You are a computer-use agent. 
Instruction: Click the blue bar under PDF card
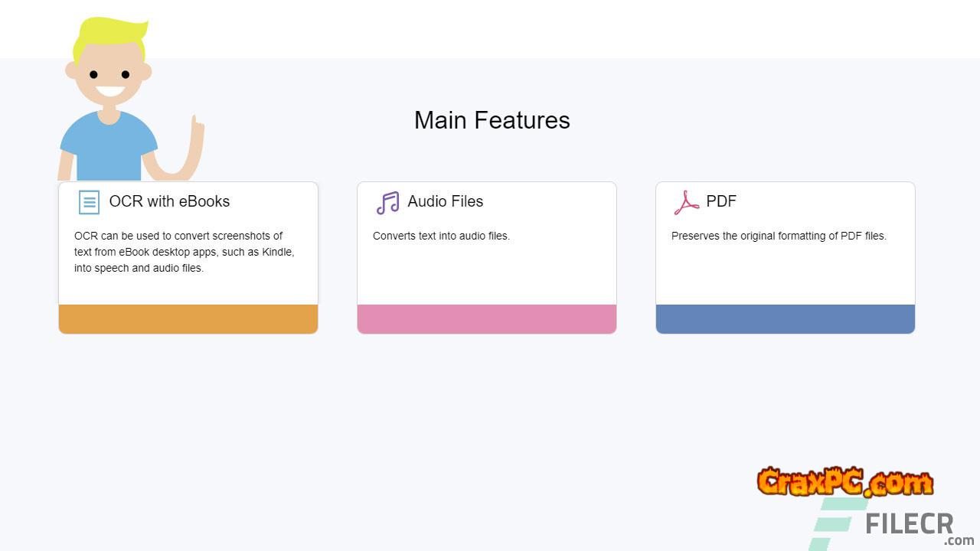pyautogui.click(x=786, y=319)
